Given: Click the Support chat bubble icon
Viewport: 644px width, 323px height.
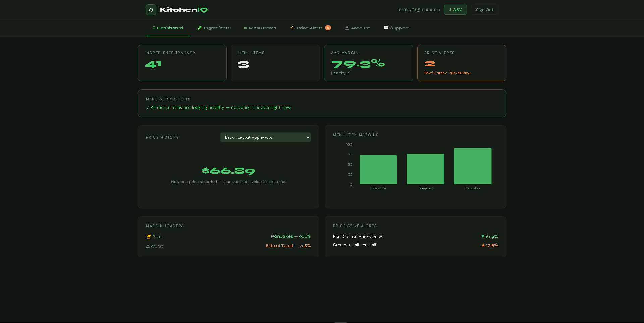Looking at the screenshot, I should click(386, 28).
